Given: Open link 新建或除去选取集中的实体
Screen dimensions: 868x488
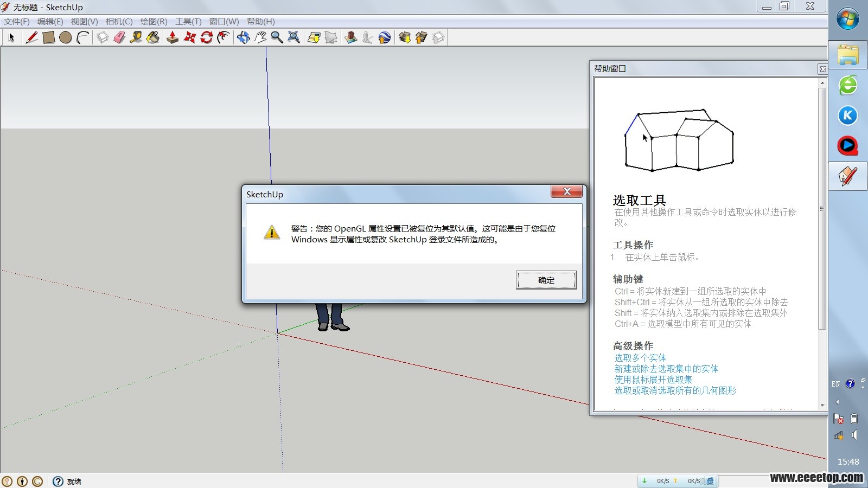Looking at the screenshot, I should tap(666, 369).
